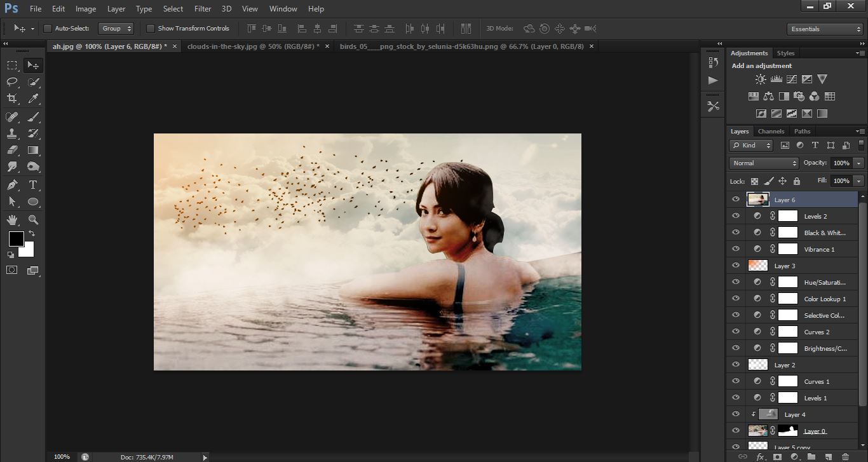Enable the Auto-Select checkbox
The height and width of the screenshot is (462, 868).
48,29
